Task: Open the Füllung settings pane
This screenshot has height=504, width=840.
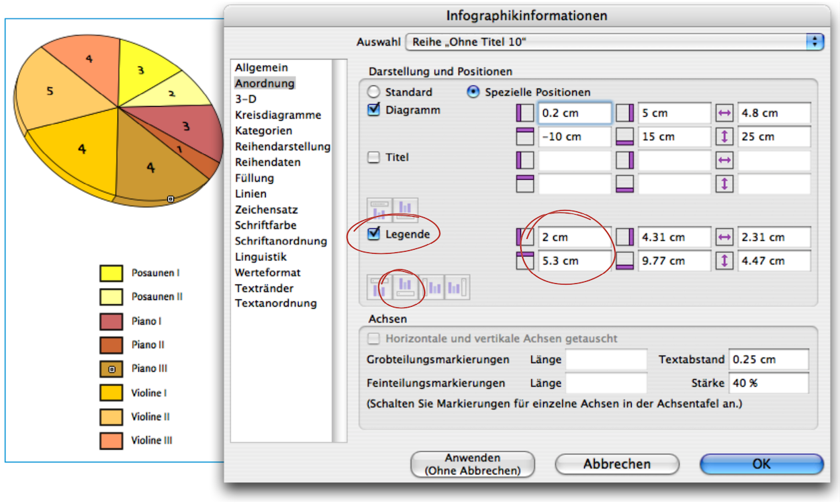Action: point(254,178)
